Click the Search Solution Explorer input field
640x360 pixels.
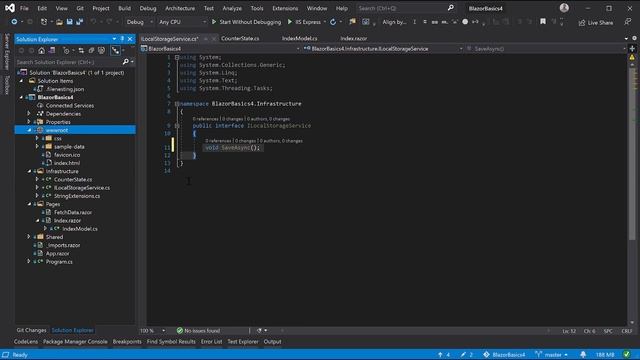point(68,62)
